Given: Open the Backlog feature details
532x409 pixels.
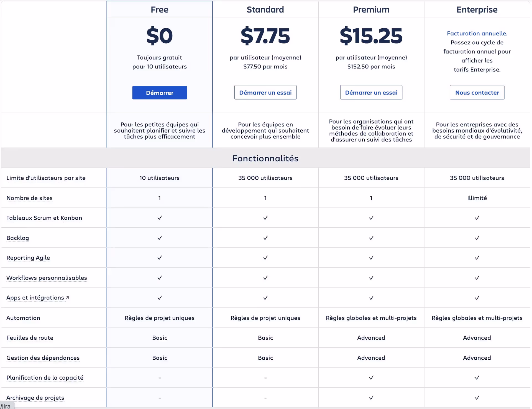Looking at the screenshot, I should coord(17,238).
